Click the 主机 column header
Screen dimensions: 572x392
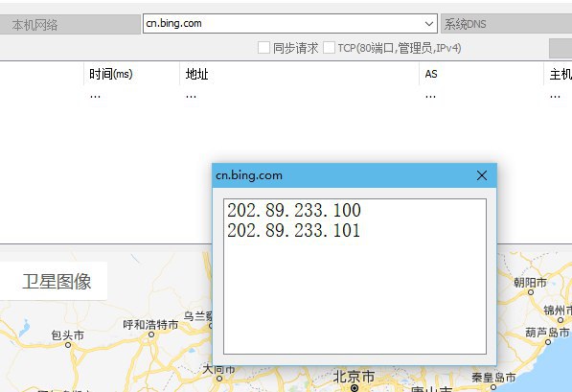click(561, 74)
